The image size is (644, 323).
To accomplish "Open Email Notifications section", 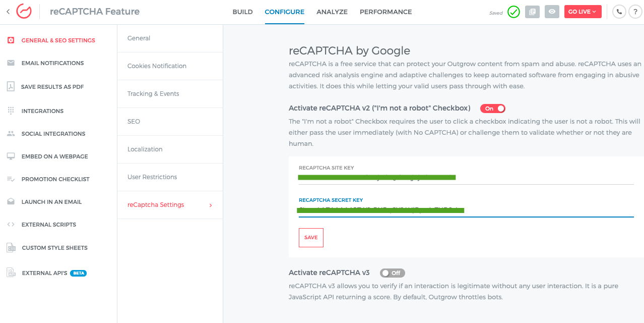I will pos(52,63).
